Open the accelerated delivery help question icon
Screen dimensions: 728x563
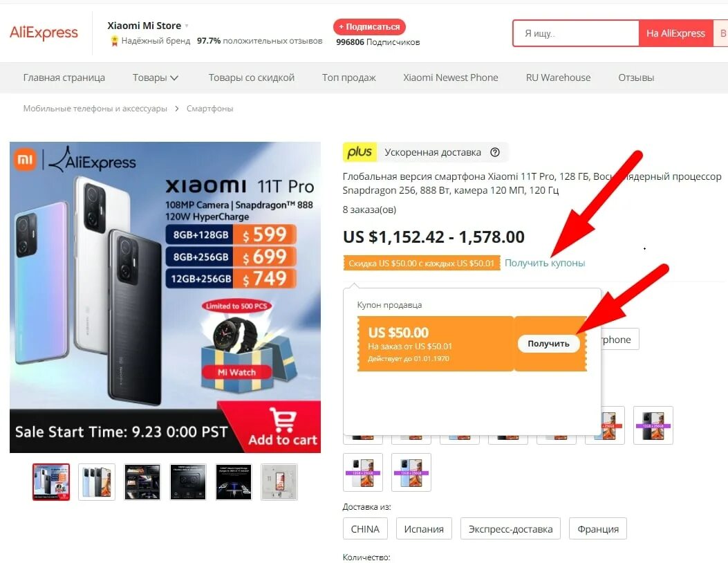pos(495,152)
